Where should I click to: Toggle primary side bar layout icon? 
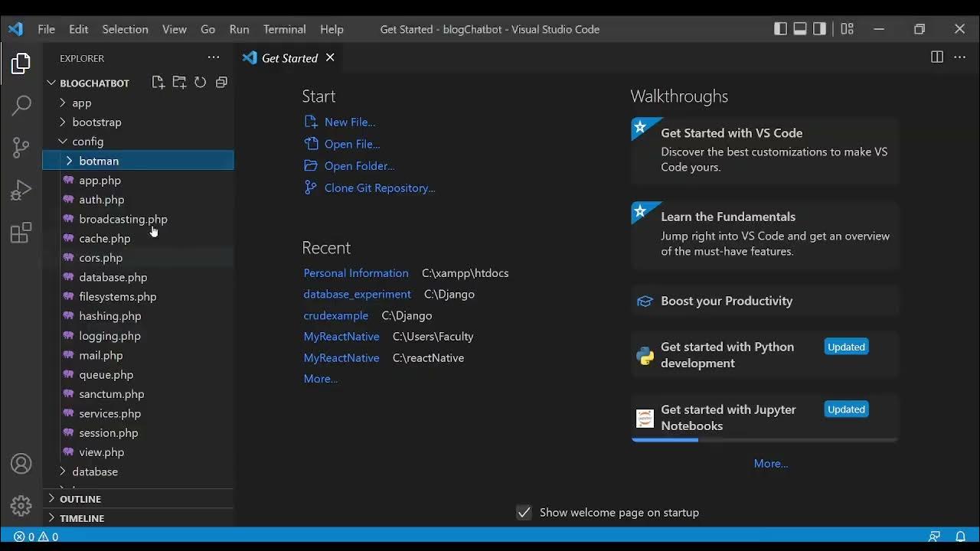[780, 29]
